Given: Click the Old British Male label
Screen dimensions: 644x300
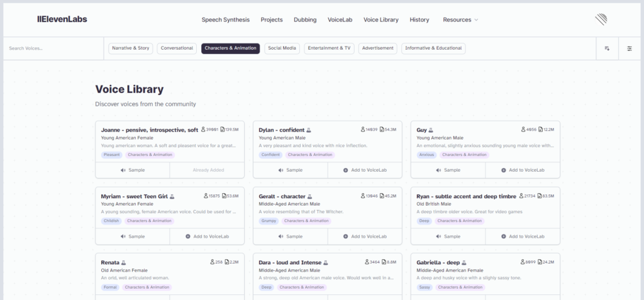Looking at the screenshot, I should 434,204.
